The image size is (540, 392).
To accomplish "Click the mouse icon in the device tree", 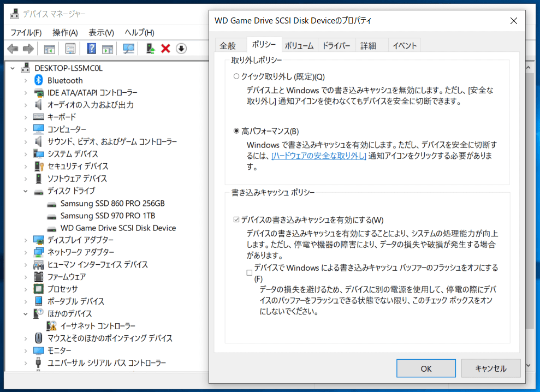I will 39,338.
